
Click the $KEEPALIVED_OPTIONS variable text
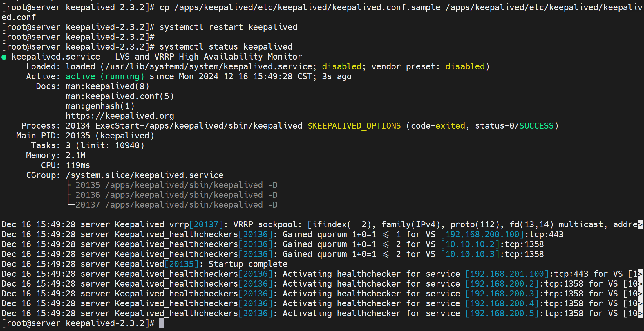[x=354, y=126]
